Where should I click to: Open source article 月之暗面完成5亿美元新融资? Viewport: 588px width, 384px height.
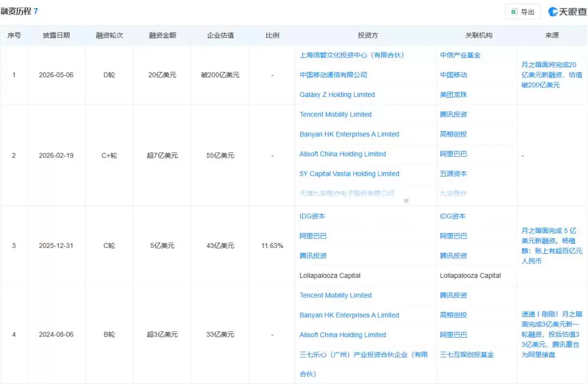(552, 246)
